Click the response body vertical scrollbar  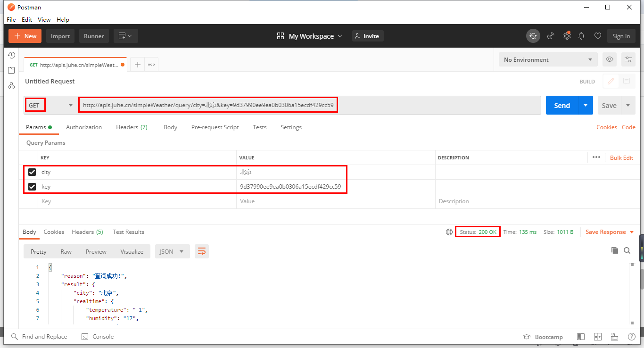[632, 293]
